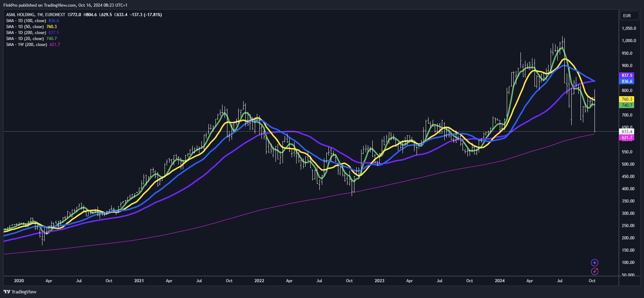644x298 pixels.
Task: Click the TradingView logo at bottom left
Action: 20,292
